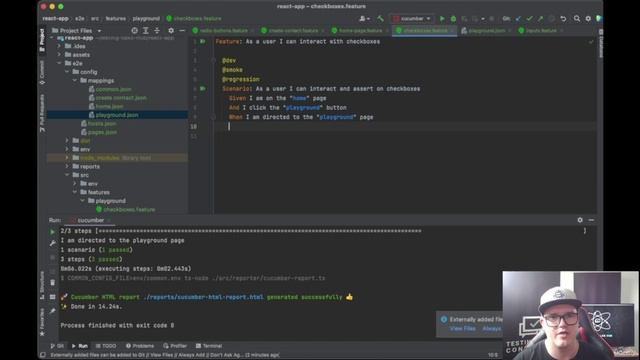Hide the Project panel with minus icon
Image resolution: width=640 pixels, height=360 pixels.
tap(182, 31)
